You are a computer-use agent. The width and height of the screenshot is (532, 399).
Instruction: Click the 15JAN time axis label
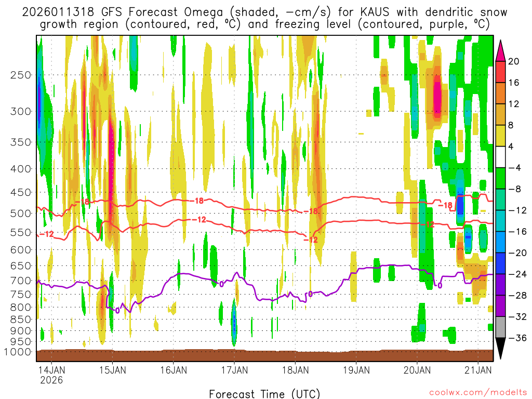click(113, 370)
